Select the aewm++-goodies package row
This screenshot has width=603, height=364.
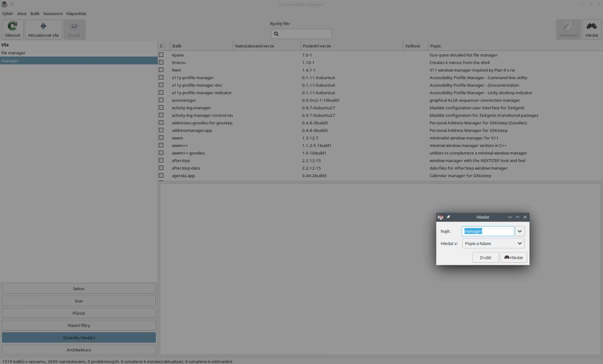380,153
